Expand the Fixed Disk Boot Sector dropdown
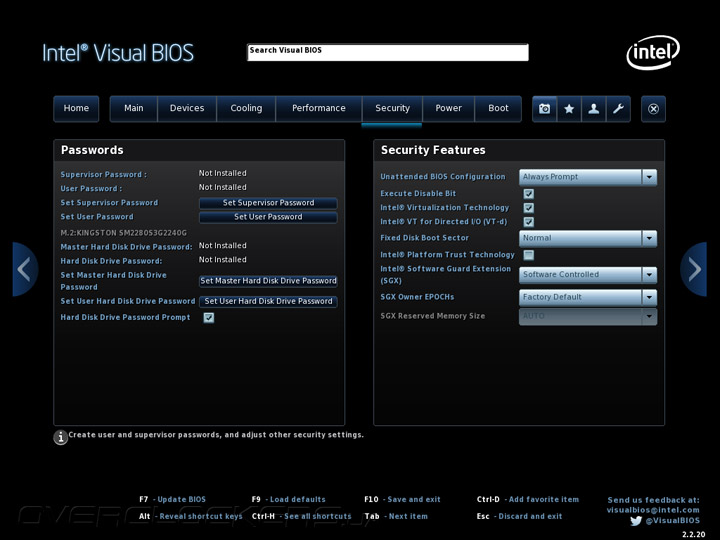 (x=588, y=238)
